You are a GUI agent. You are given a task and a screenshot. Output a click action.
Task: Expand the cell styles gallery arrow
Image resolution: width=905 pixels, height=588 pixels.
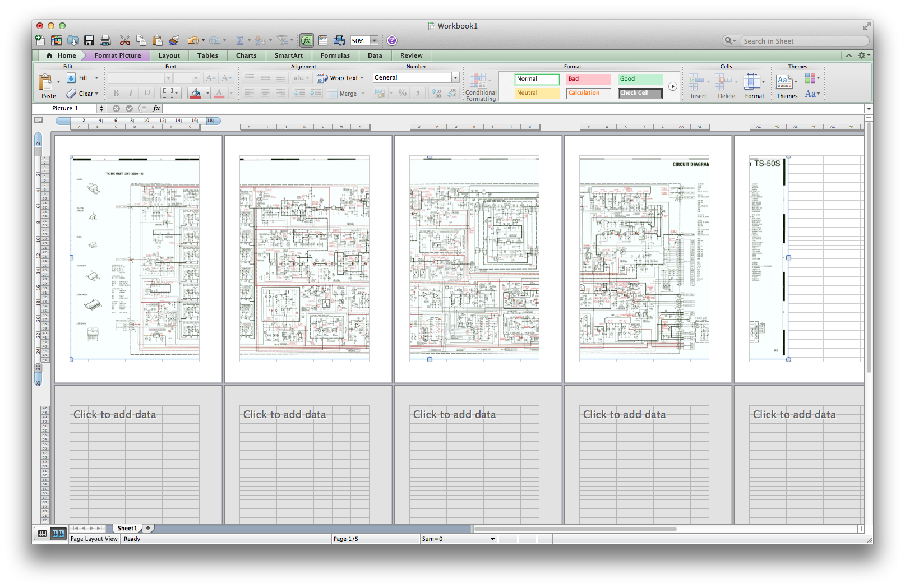tap(672, 86)
